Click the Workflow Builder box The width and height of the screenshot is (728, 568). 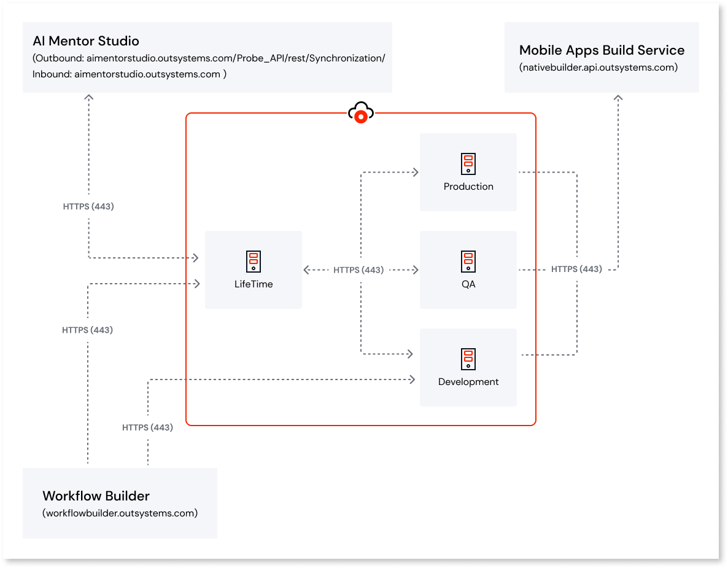pos(119,502)
